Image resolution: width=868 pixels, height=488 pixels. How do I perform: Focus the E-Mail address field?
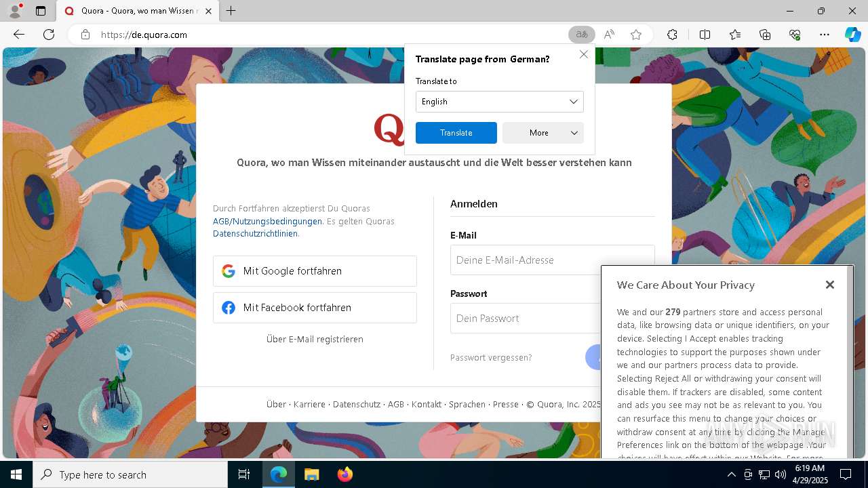(x=553, y=260)
